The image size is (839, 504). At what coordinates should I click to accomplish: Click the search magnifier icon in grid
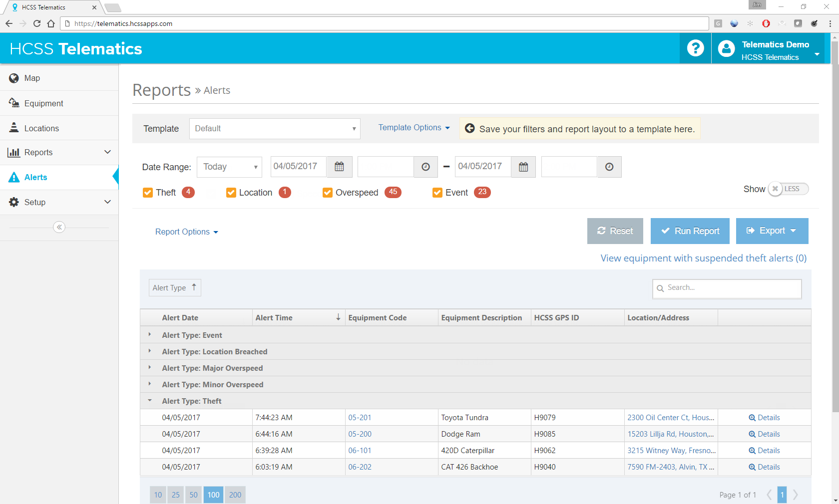pos(660,288)
